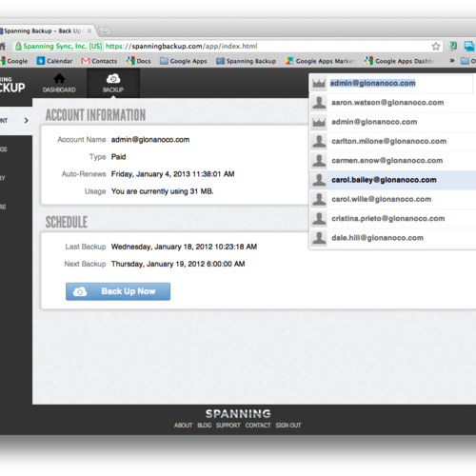Viewport: 476px width, 476px height.
Task: Click the Sign Out footer link
Action: pyautogui.click(x=288, y=426)
